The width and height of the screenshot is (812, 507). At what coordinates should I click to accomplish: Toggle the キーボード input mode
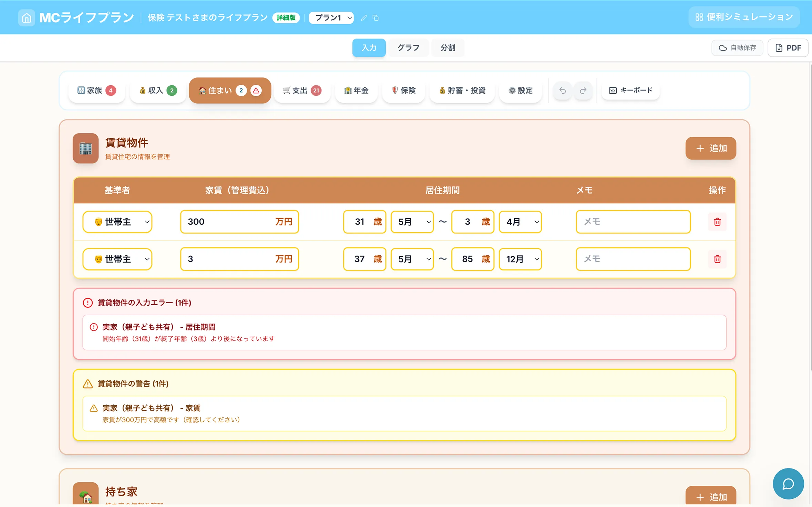(x=631, y=90)
